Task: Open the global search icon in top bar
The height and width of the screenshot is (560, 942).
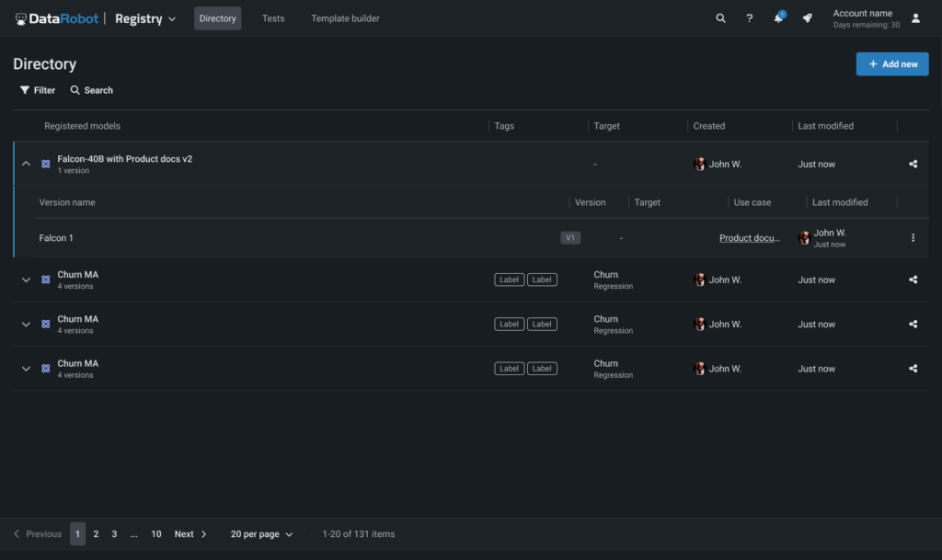Action: point(720,18)
